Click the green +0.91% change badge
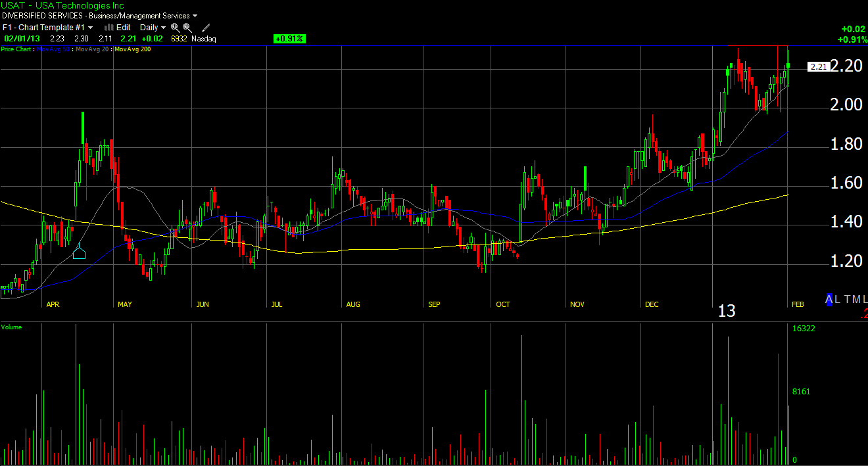The image size is (868, 466). [289, 39]
